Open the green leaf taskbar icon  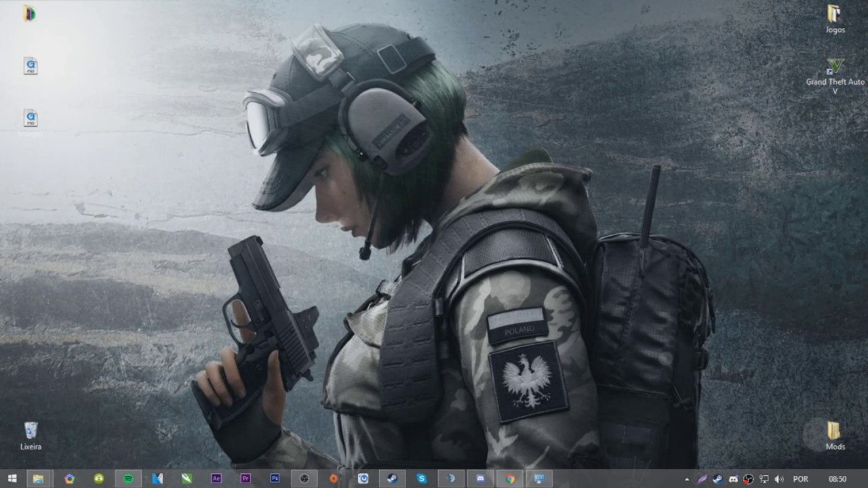pyautogui.click(x=186, y=479)
